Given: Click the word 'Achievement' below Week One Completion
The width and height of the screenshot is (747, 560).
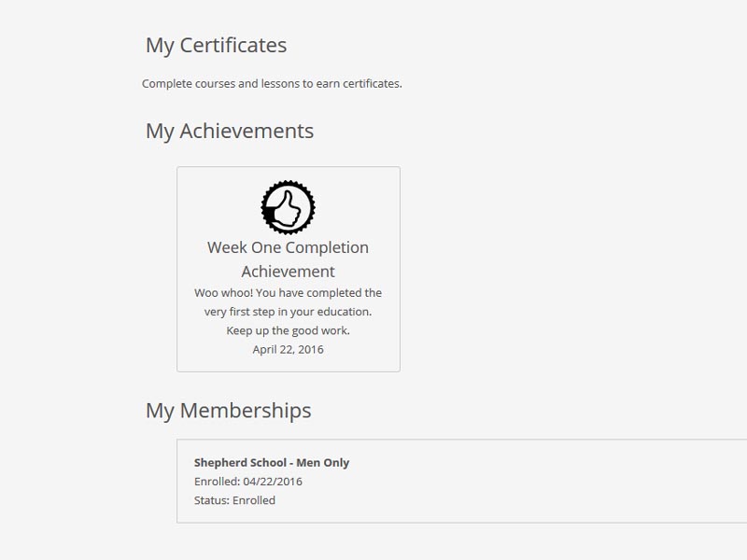Looking at the screenshot, I should click(x=288, y=272).
